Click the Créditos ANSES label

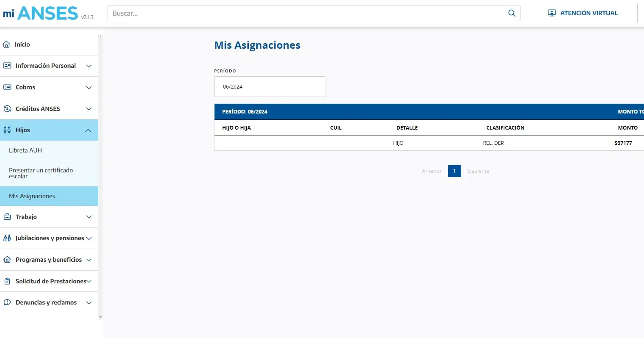(38, 109)
